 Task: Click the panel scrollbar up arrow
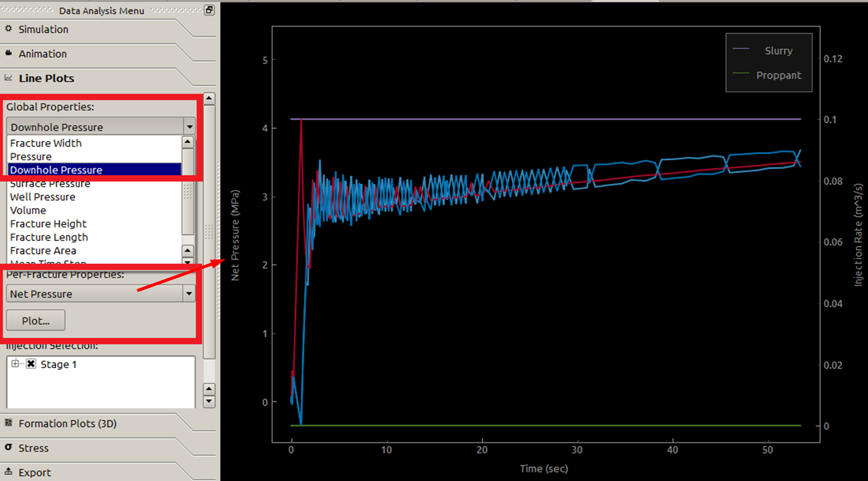(209, 99)
